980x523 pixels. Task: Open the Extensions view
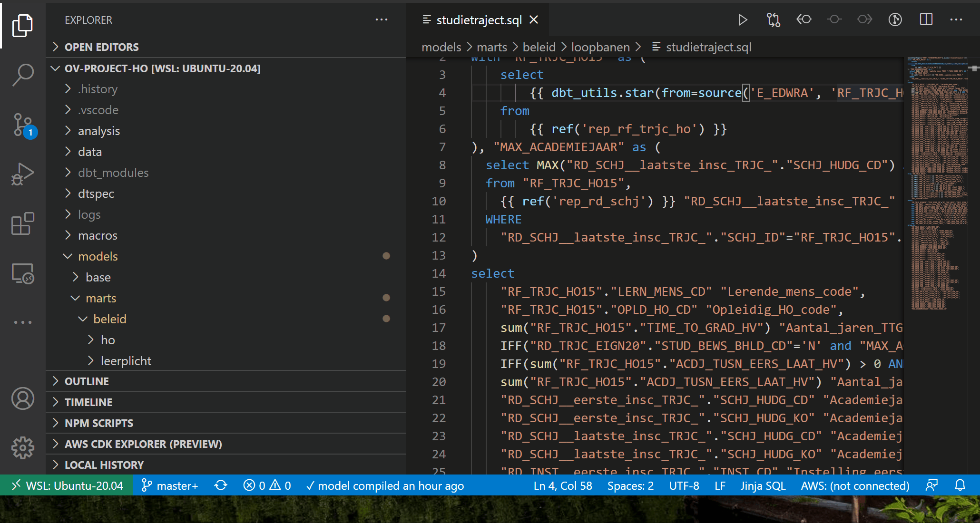click(23, 224)
